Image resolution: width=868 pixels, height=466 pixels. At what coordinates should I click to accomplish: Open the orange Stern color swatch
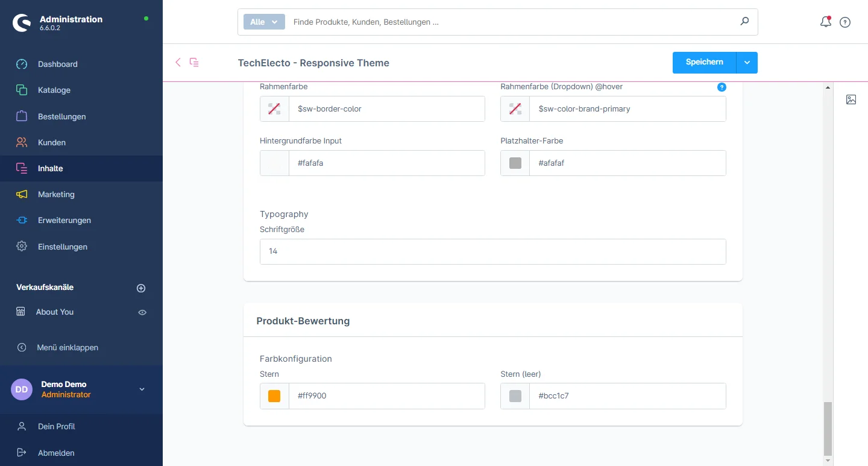274,396
